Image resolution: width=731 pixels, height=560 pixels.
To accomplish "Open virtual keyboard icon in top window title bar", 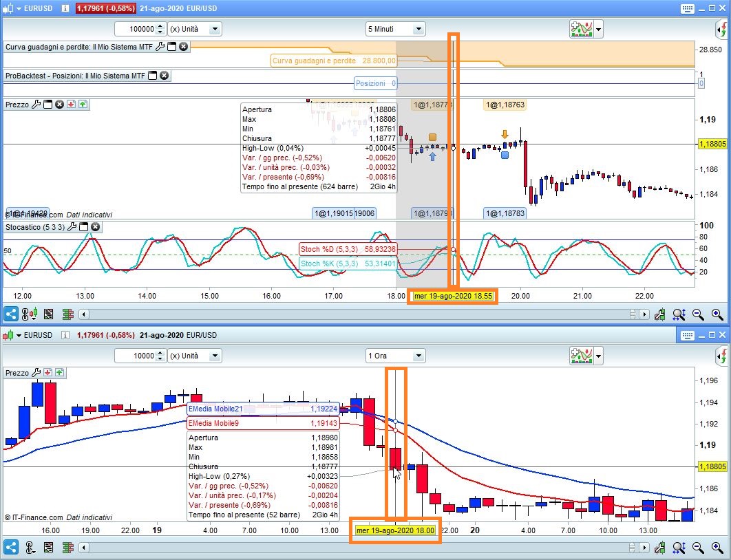I will [x=687, y=8].
